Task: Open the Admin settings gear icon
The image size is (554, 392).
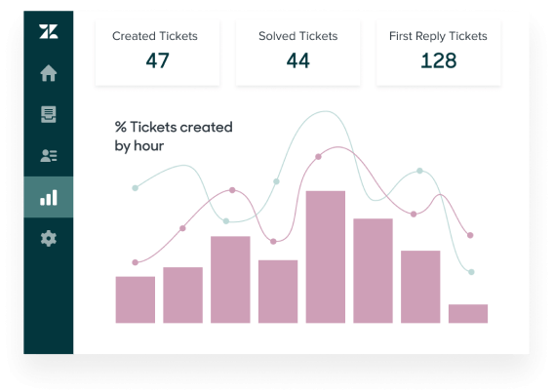Action: click(49, 238)
